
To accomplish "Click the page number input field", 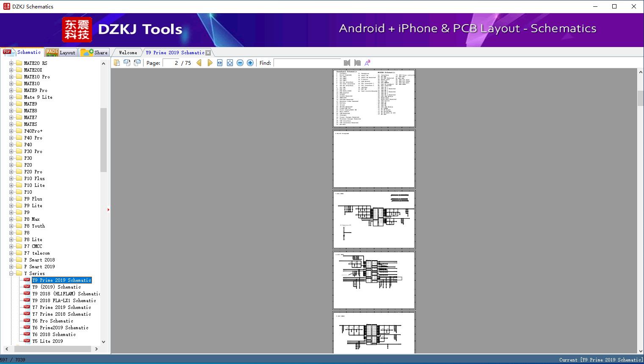I will click(171, 63).
